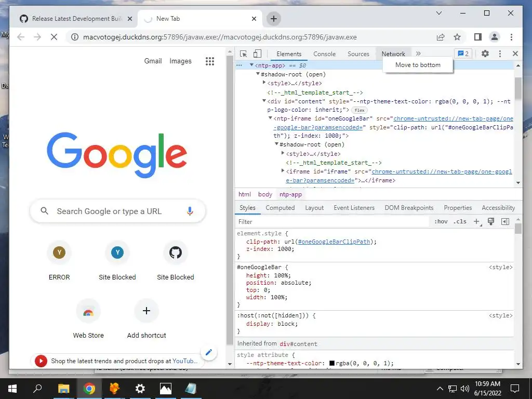This screenshot has width=532, height=399.
Task: Close the New Tab tab
Action: click(x=254, y=19)
